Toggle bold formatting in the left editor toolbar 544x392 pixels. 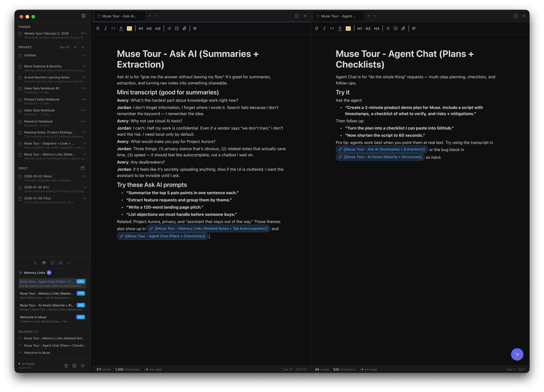pos(98,28)
